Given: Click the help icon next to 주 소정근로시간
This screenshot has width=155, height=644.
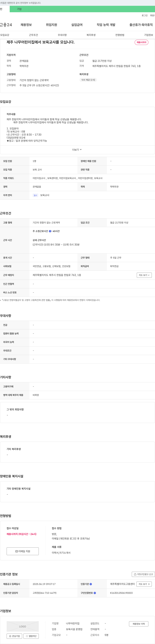Looking at the screenshot, I should coord(50,231).
